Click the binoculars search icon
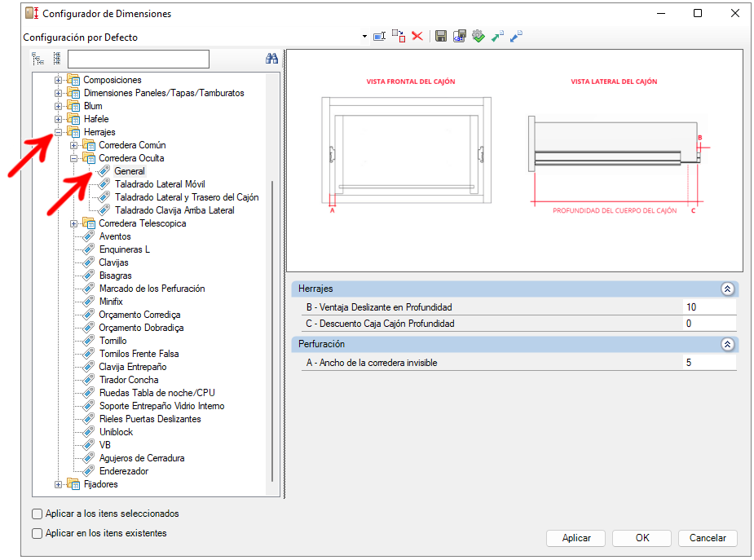The width and height of the screenshot is (754, 560). point(271,59)
